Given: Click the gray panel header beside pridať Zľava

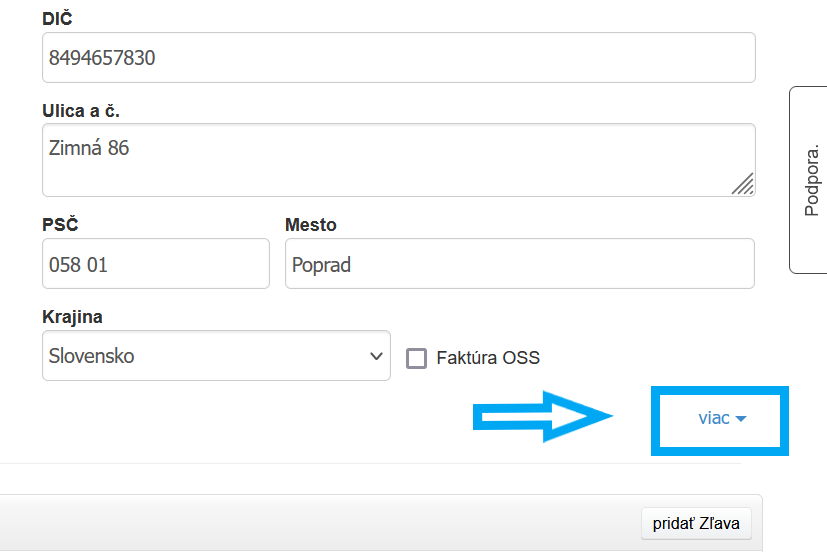Looking at the screenshot, I should click(x=320, y=523).
